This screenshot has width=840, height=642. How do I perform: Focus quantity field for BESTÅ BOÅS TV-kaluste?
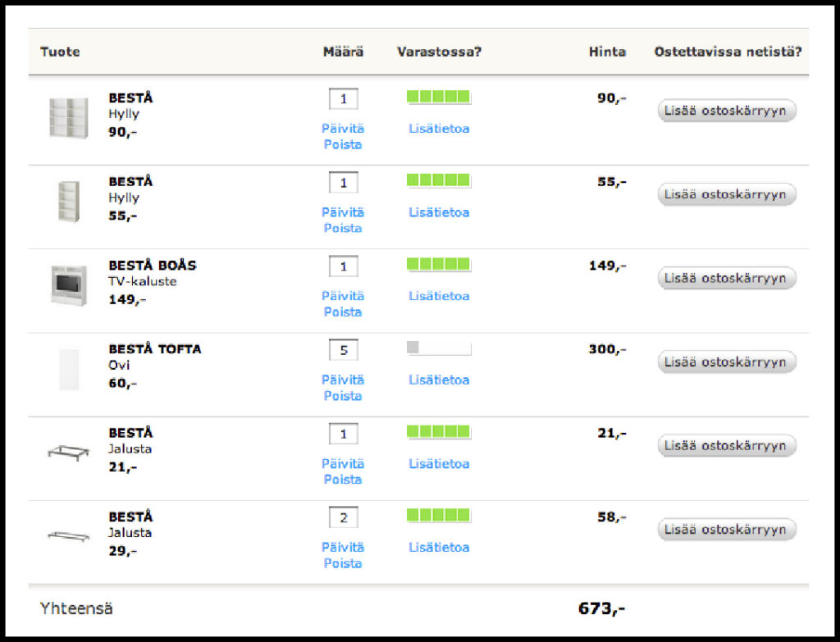click(x=344, y=266)
